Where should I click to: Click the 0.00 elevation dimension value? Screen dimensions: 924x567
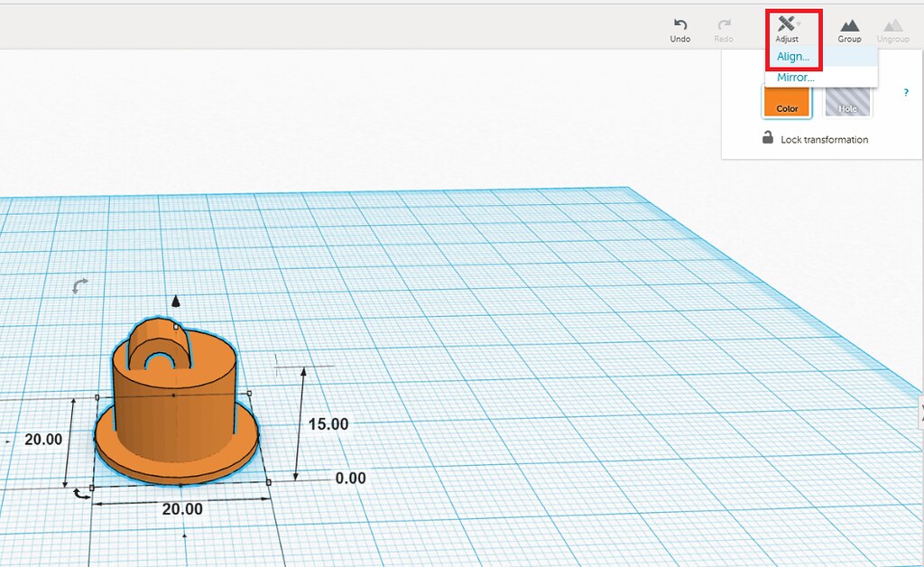pos(351,478)
